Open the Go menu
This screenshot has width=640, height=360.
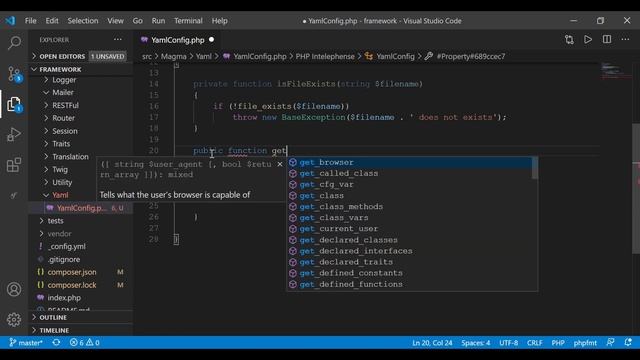(138, 21)
